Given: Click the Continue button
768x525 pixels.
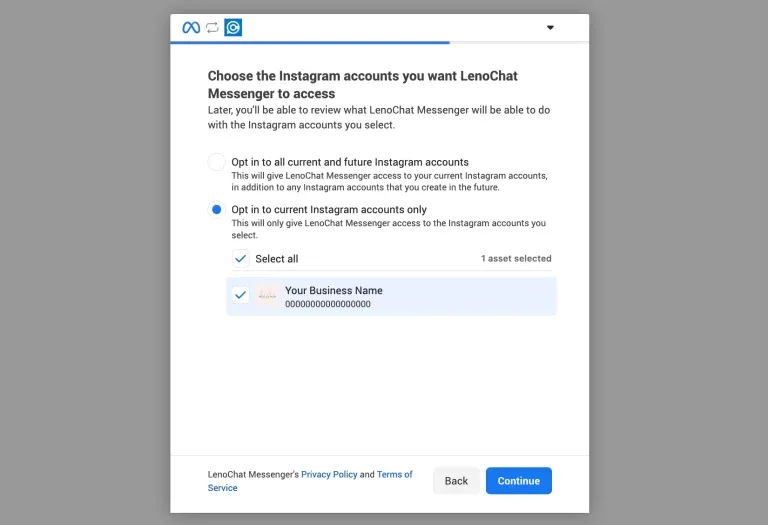Looking at the screenshot, I should (x=519, y=481).
